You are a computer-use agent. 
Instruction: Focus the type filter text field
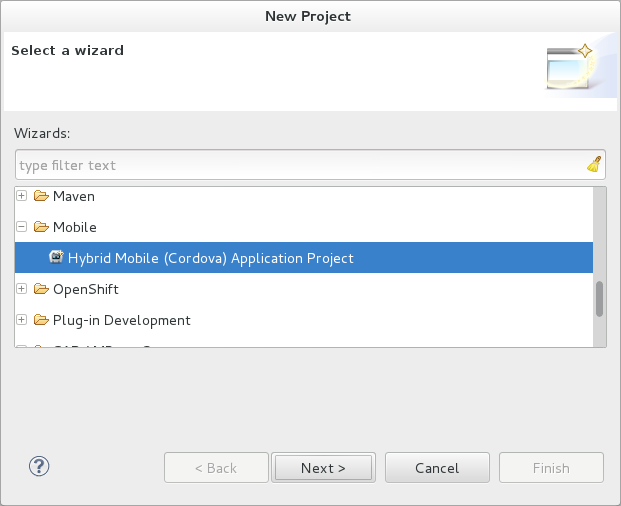tap(300, 165)
